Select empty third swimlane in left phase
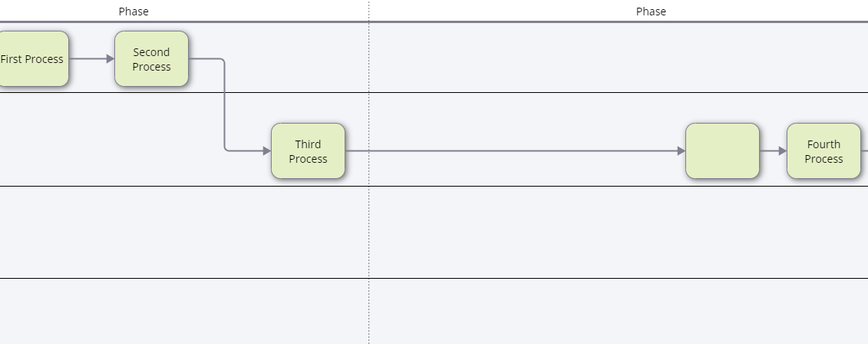 [x=184, y=232]
